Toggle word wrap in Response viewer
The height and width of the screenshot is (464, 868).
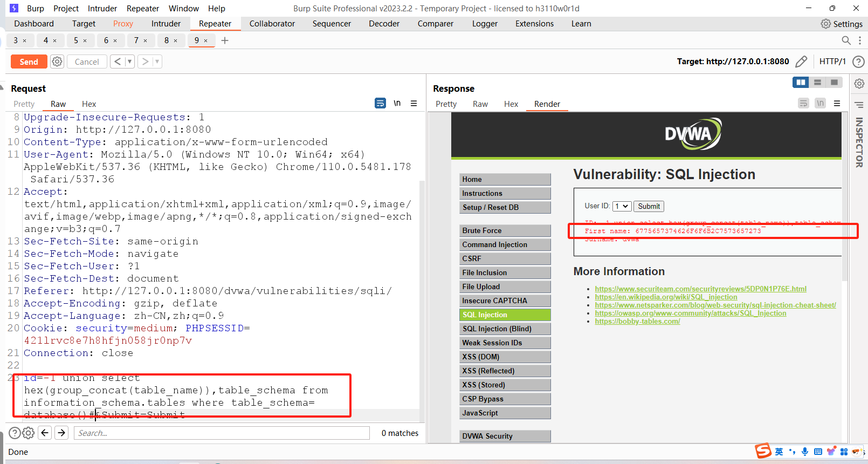(x=803, y=103)
